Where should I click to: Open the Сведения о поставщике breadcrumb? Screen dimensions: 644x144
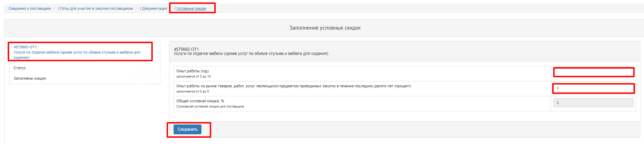coord(30,8)
